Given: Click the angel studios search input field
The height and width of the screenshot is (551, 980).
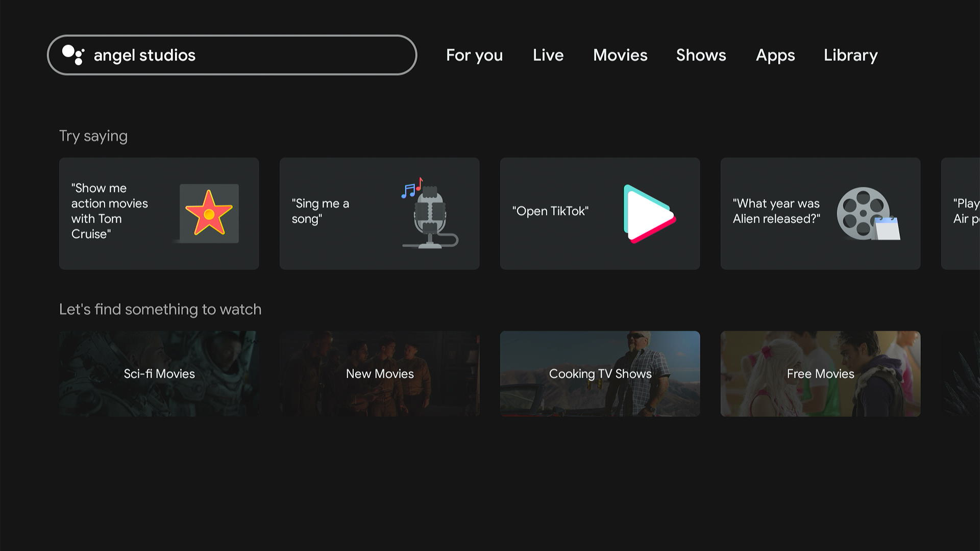Looking at the screenshot, I should coord(232,55).
